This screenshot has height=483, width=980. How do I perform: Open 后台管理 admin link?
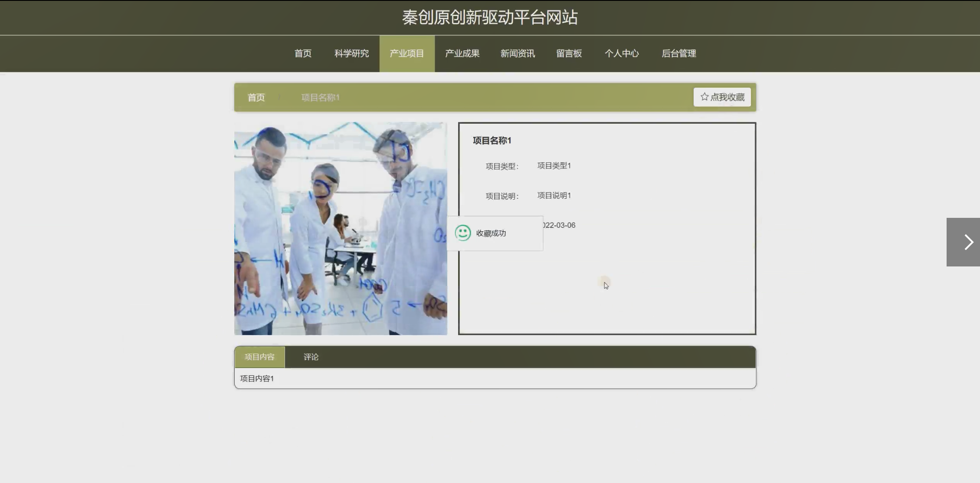[678, 53]
